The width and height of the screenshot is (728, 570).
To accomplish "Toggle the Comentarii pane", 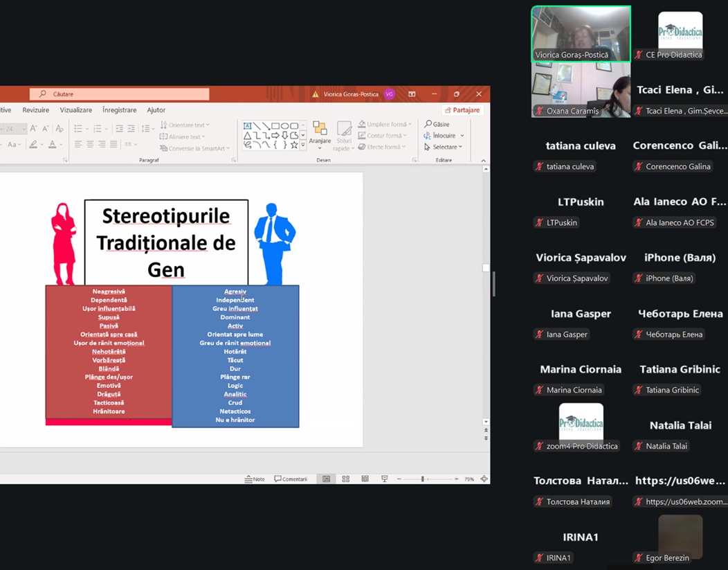I will coord(291,479).
